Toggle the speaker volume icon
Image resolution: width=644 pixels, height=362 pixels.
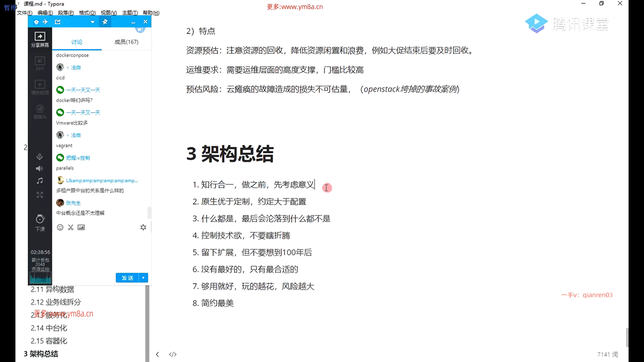[x=40, y=168]
